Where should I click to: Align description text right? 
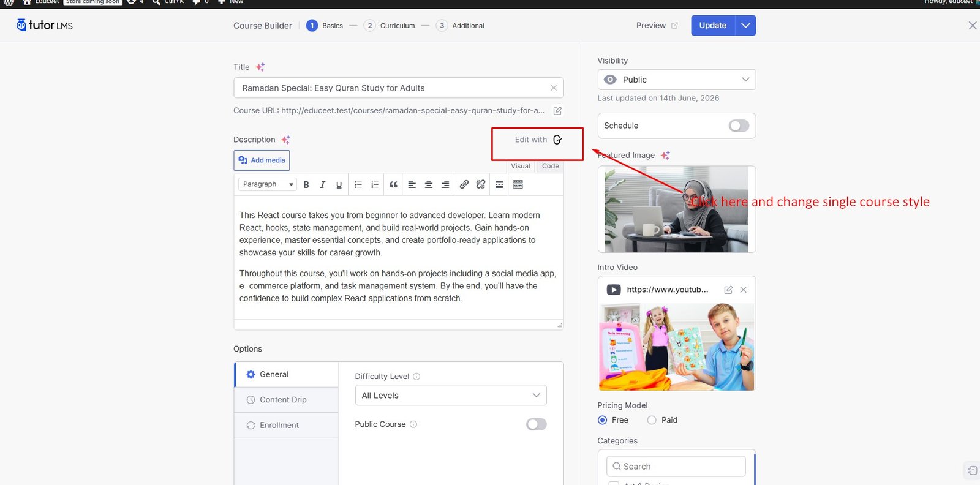(x=445, y=184)
